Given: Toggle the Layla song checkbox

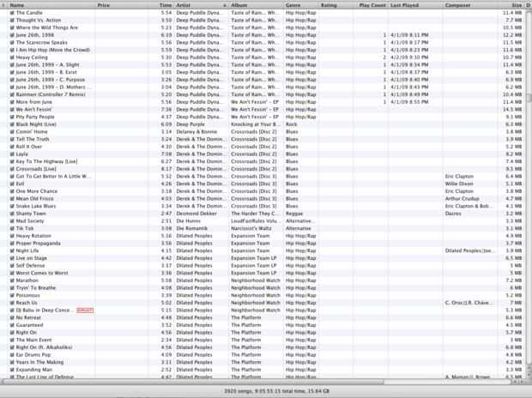Looking at the screenshot, I should (12, 154).
